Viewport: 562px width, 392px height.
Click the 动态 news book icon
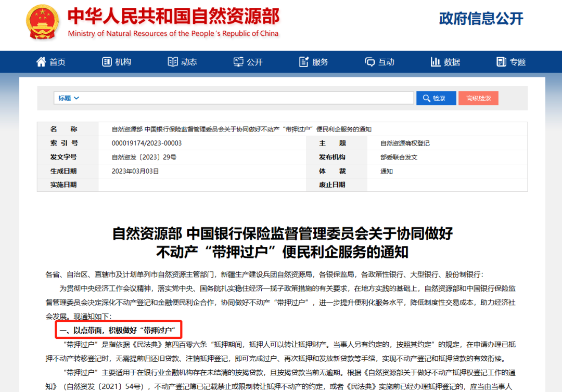tap(173, 62)
